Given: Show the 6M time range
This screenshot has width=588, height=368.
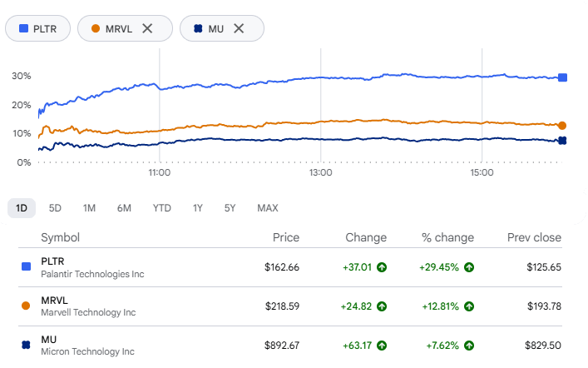Looking at the screenshot, I should pos(124,208).
